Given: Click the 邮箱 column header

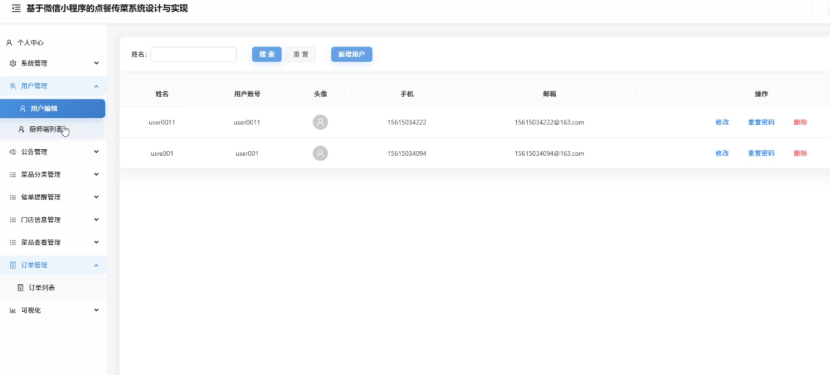Looking at the screenshot, I should pyautogui.click(x=549, y=94).
